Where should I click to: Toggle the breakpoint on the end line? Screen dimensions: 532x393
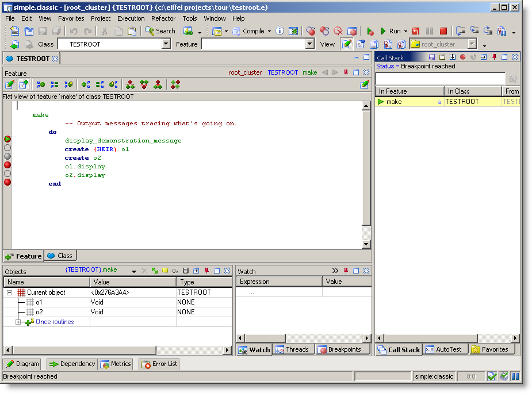[7, 182]
